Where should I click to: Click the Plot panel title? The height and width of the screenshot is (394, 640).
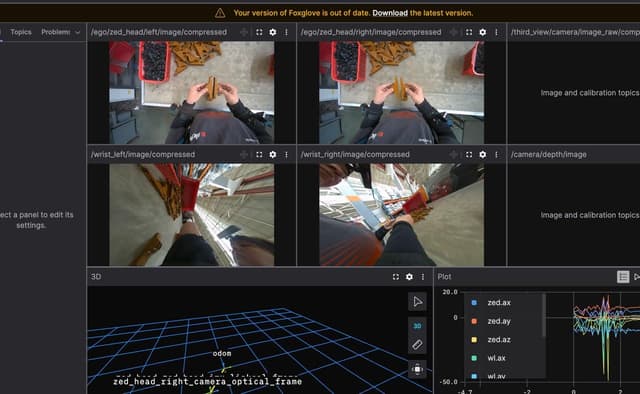click(x=444, y=276)
